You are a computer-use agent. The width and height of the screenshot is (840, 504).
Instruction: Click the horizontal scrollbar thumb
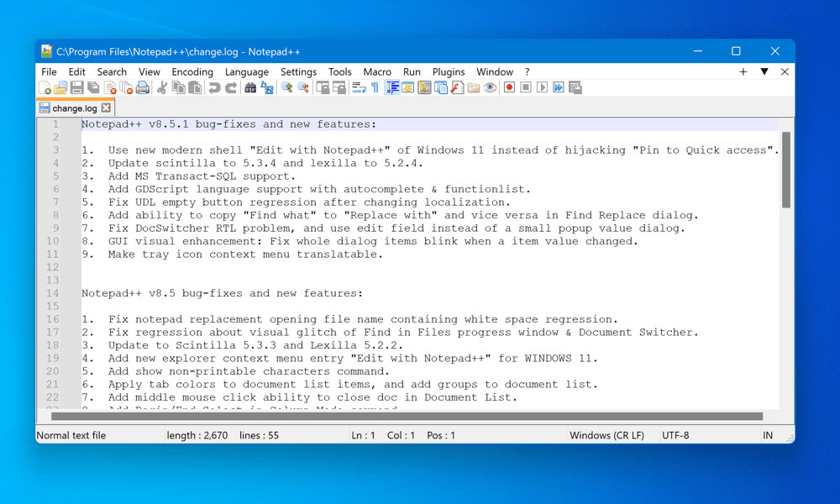click(407, 416)
